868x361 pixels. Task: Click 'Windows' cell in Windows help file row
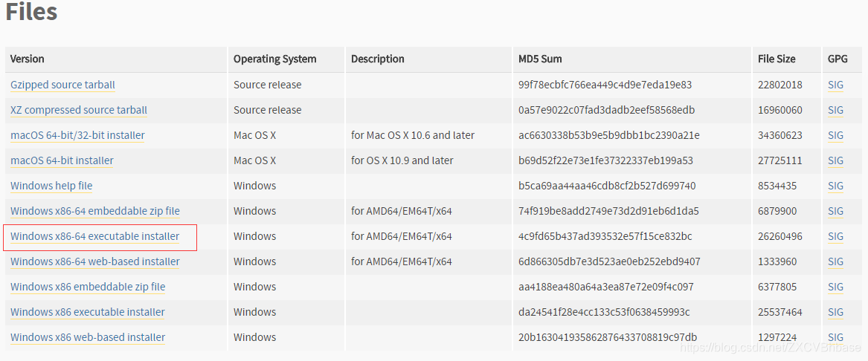(254, 186)
